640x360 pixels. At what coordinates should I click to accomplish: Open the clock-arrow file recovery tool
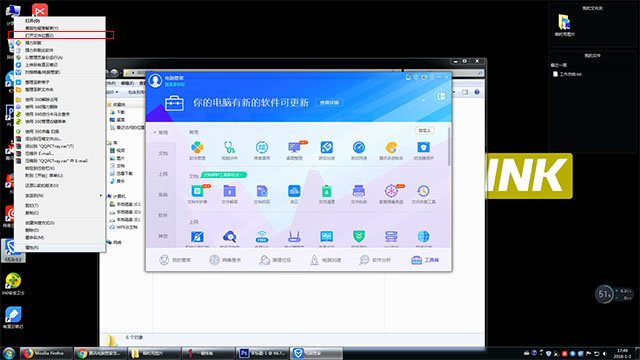423,191
